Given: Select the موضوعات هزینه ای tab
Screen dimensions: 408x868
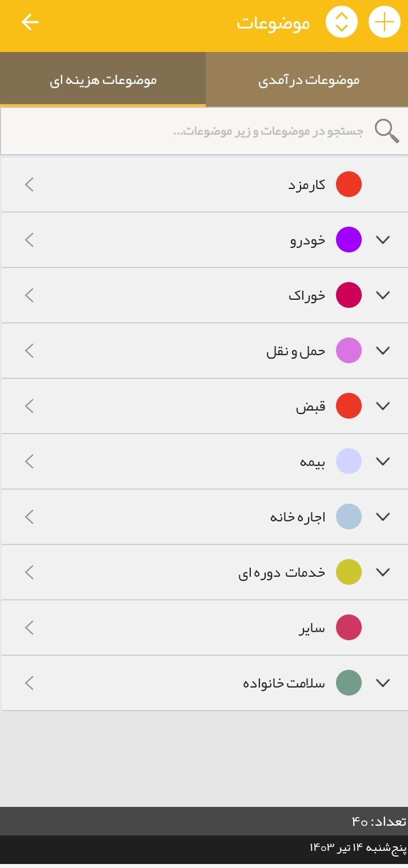Looking at the screenshot, I should coord(103,80).
